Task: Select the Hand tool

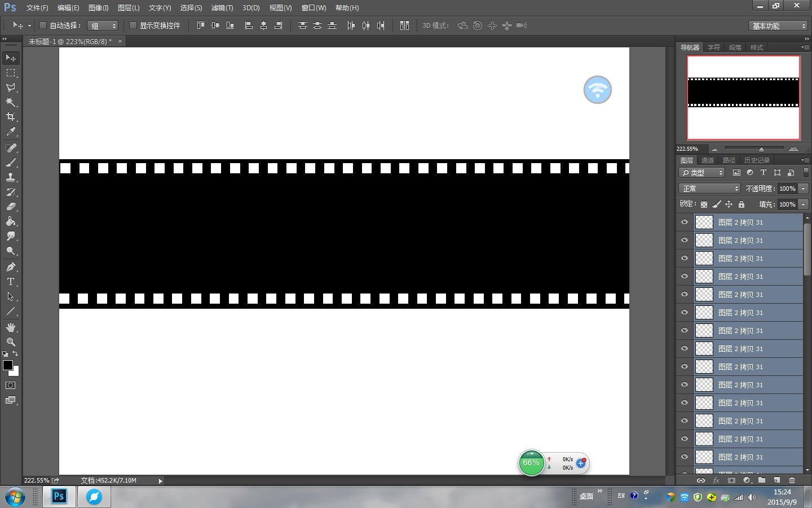Action: (x=10, y=327)
